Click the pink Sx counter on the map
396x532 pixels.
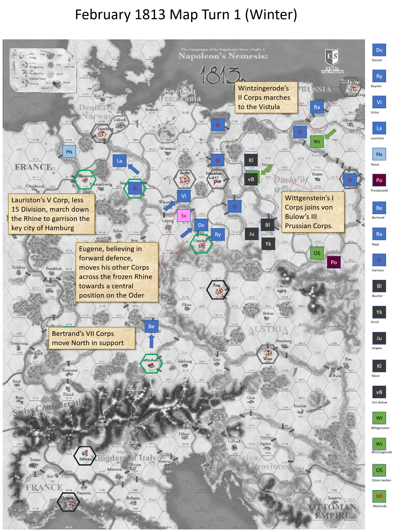coord(184,216)
